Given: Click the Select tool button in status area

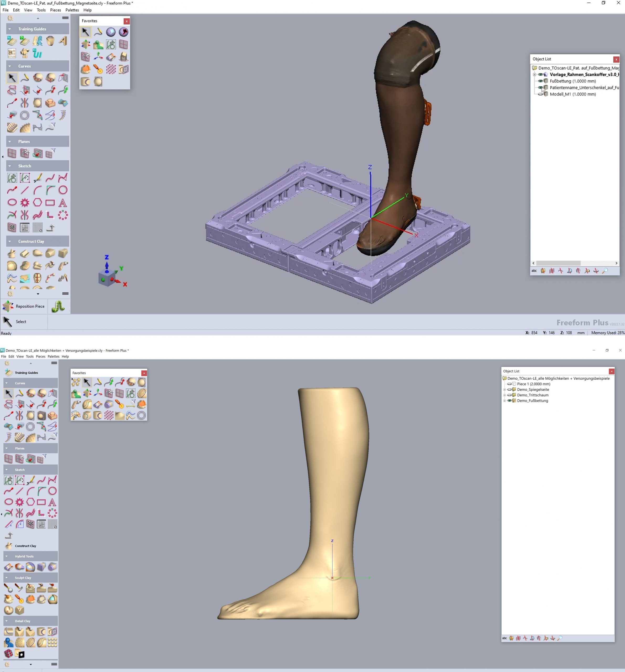Looking at the screenshot, I should (24, 322).
